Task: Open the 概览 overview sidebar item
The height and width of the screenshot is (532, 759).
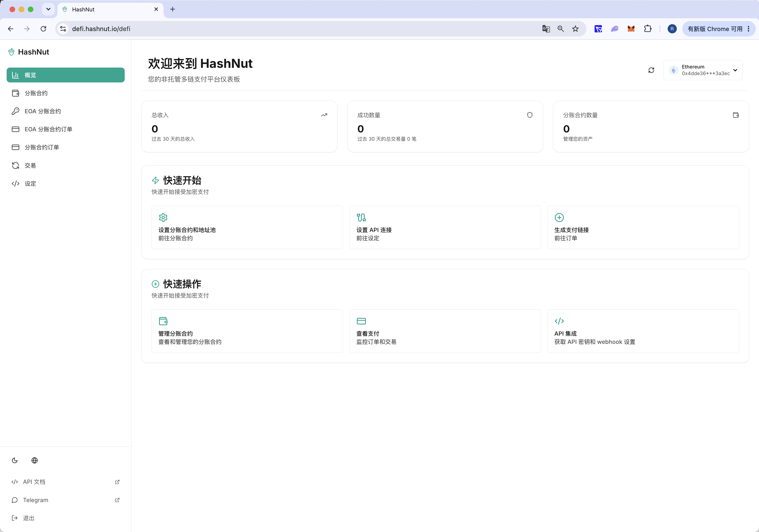Action: click(66, 75)
